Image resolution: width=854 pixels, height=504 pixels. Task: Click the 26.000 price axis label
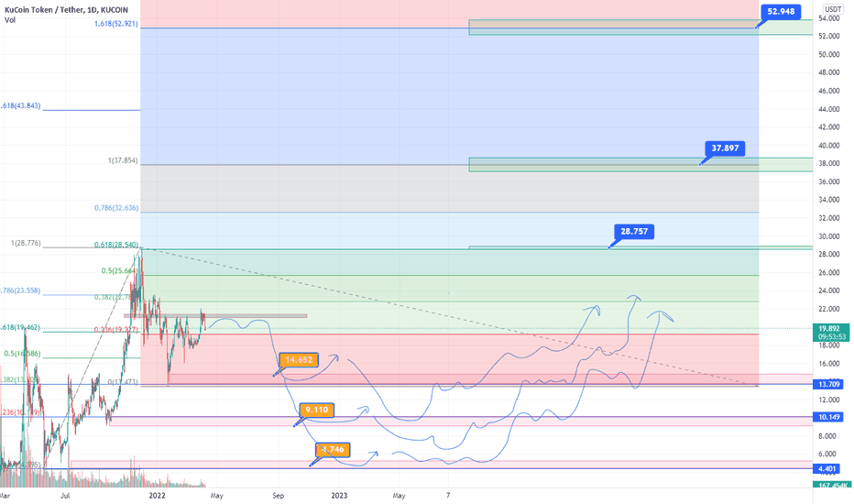[828, 273]
